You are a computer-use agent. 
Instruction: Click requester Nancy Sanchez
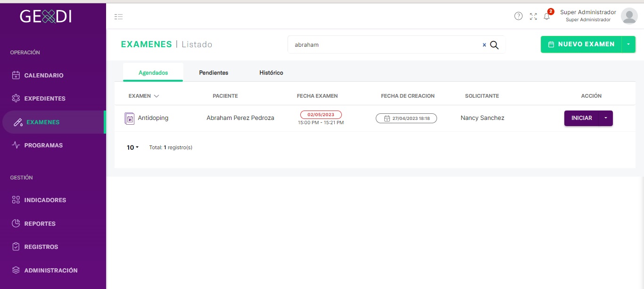coord(482,118)
